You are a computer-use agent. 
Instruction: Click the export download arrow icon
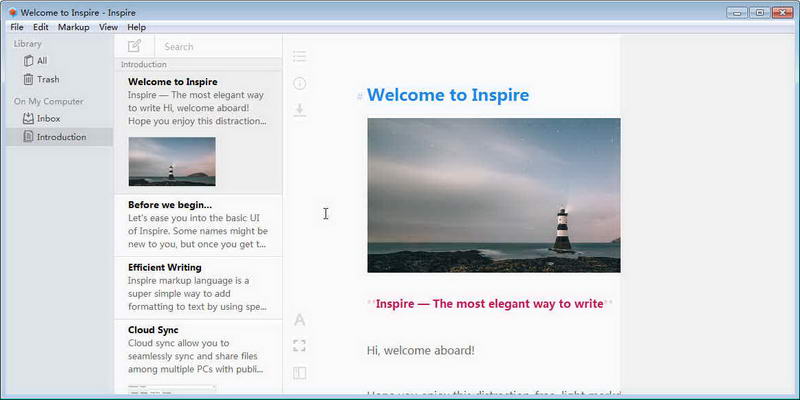(299, 110)
